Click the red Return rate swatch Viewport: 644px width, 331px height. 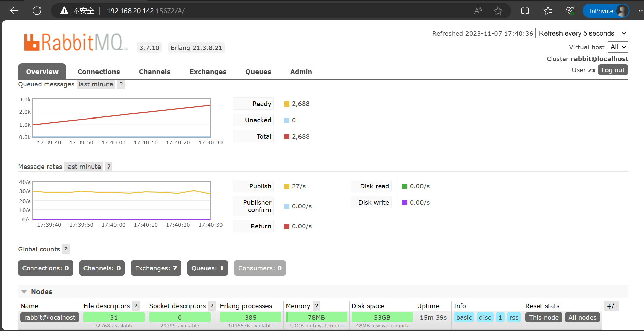tap(287, 226)
